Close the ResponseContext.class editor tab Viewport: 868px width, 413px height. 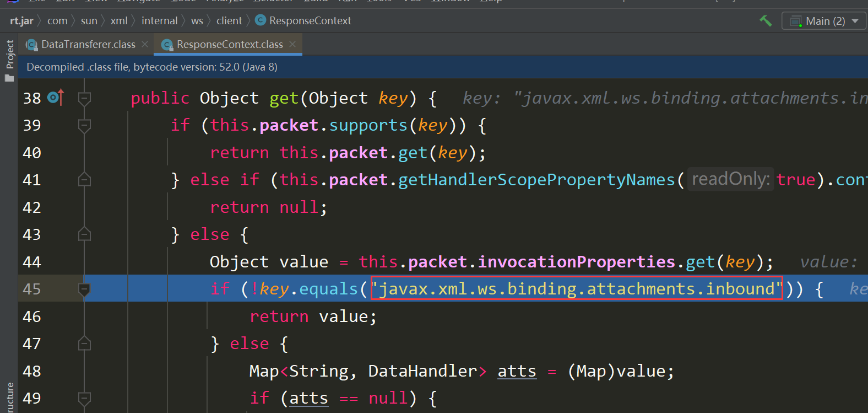click(x=292, y=44)
